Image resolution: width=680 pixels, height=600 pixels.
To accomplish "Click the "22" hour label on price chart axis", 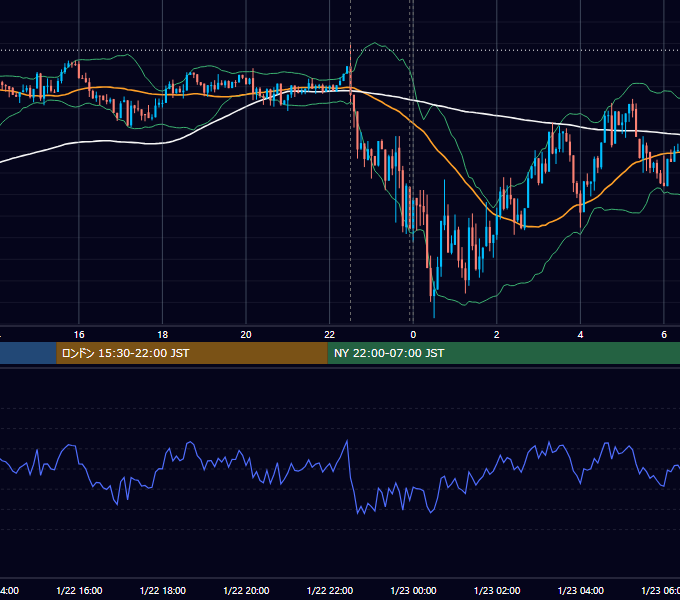I will tap(330, 335).
